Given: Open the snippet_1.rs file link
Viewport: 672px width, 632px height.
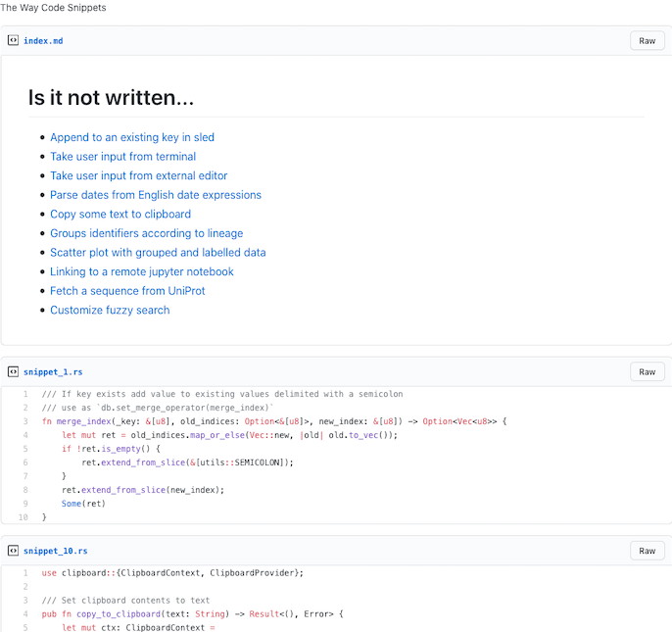Looking at the screenshot, I should (53, 372).
